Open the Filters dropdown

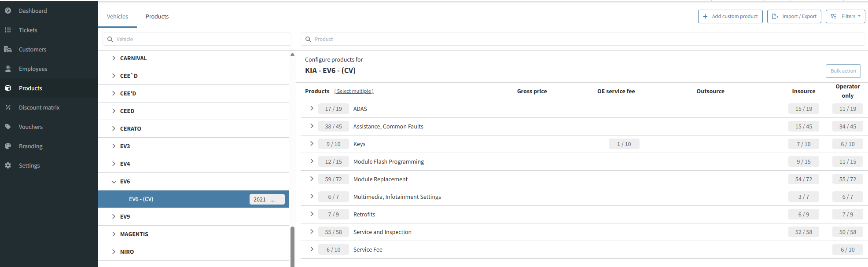(x=845, y=17)
